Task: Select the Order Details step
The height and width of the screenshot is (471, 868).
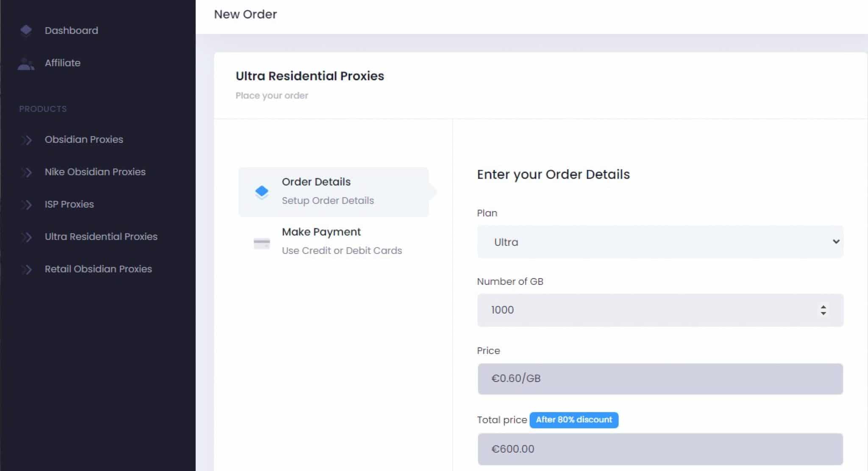Action: [x=334, y=192]
